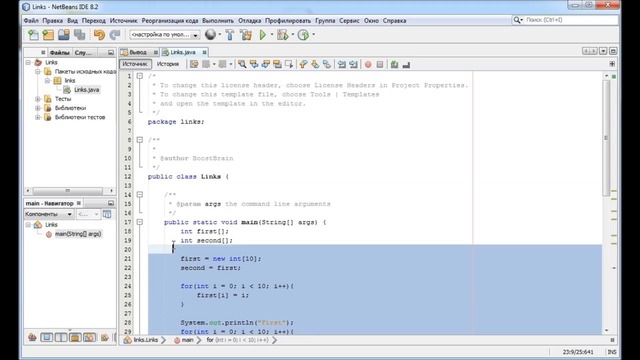640x360 pixels.
Task: Click the INS insert mode indicator
Action: (612, 352)
